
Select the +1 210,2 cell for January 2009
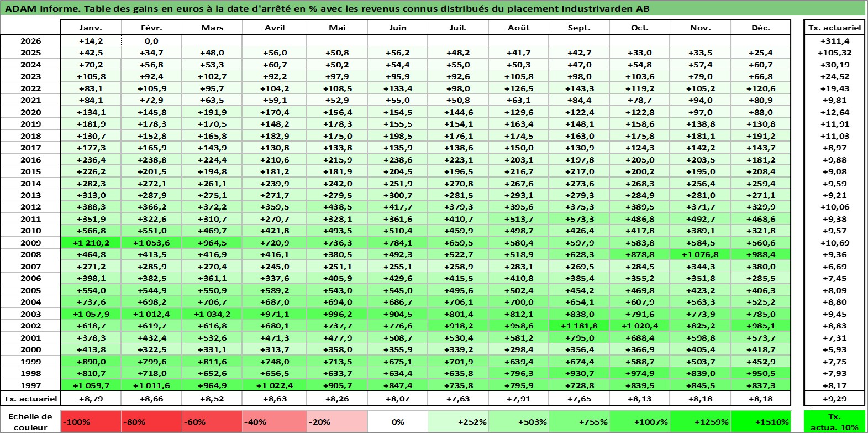91,243
